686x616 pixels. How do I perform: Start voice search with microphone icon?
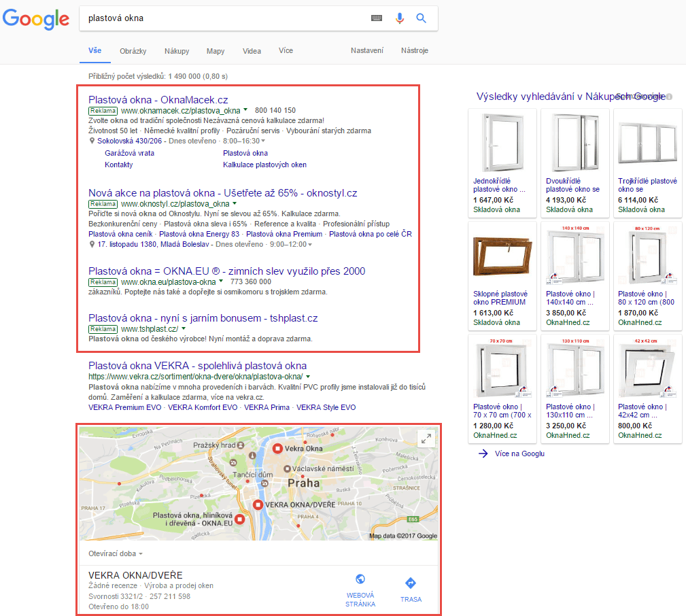click(400, 18)
